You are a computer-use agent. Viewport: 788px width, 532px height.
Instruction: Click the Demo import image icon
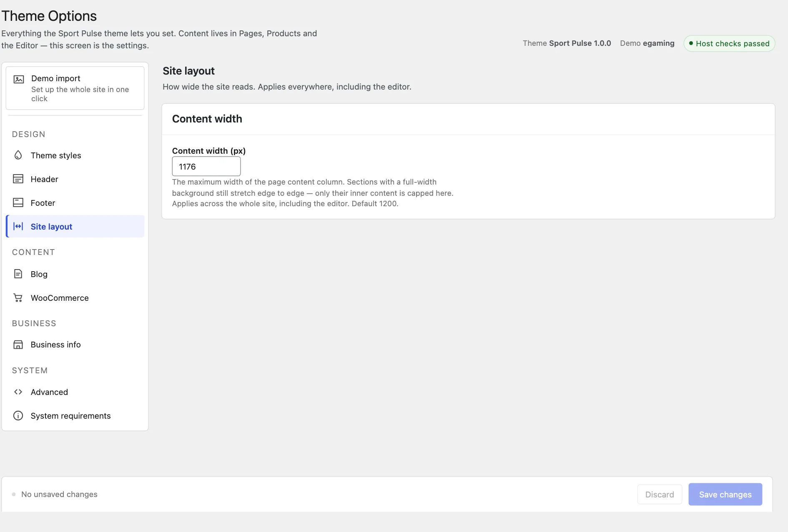19,79
